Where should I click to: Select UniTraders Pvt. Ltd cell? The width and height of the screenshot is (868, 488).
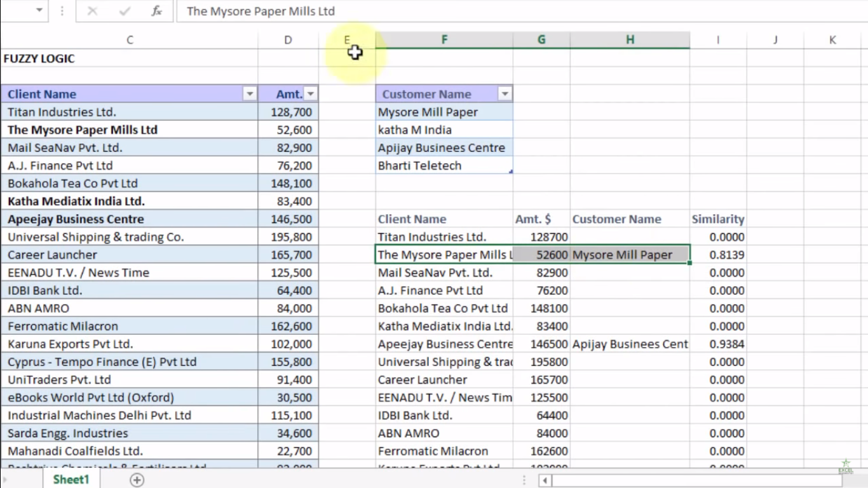(130, 379)
